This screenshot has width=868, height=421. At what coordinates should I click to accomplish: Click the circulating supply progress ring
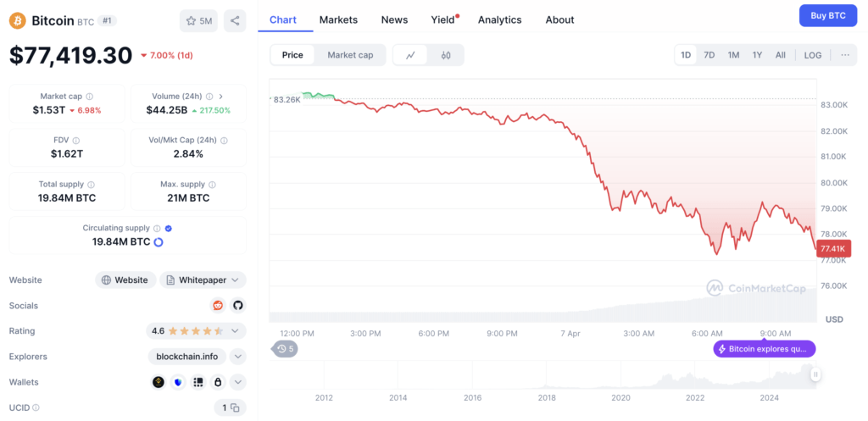coord(158,241)
